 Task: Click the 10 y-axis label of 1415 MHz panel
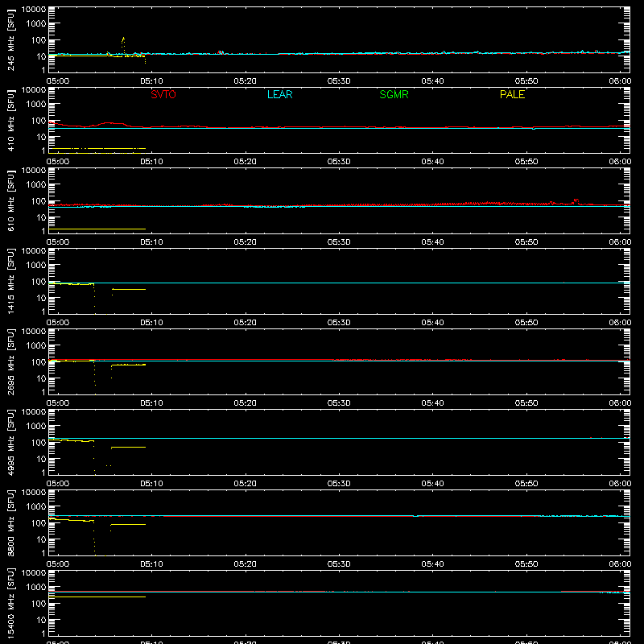pyautogui.click(x=41, y=298)
